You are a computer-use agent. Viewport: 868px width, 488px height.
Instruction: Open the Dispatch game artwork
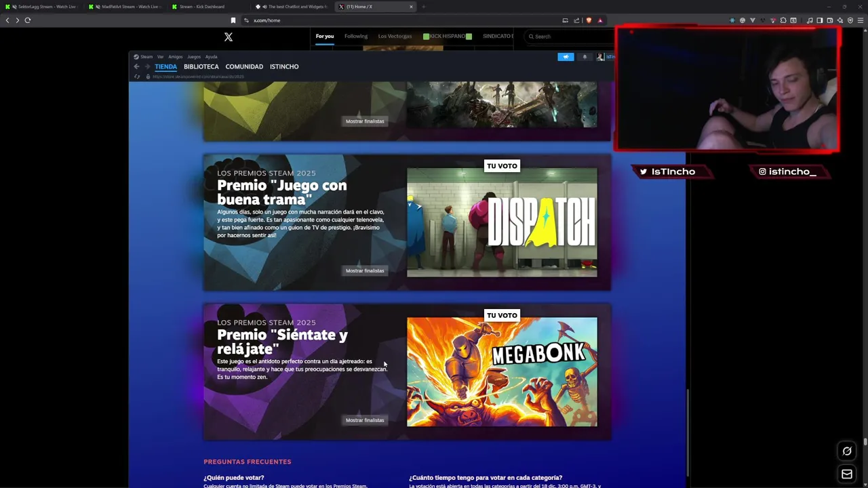tap(502, 222)
